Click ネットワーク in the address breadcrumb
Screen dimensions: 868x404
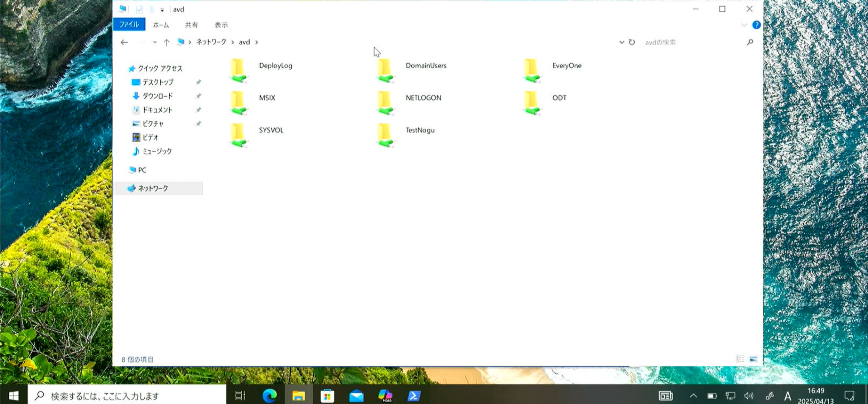(x=211, y=42)
